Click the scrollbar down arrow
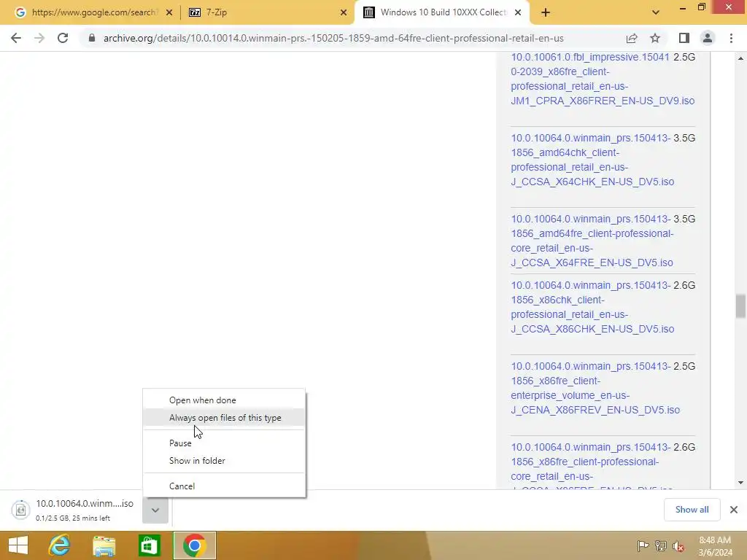The width and height of the screenshot is (747, 560). [740, 483]
